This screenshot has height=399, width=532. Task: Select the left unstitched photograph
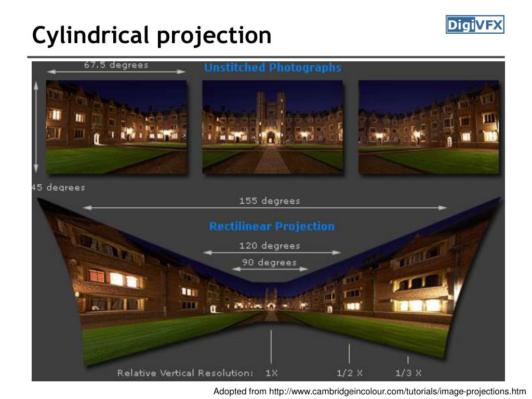[x=116, y=127]
